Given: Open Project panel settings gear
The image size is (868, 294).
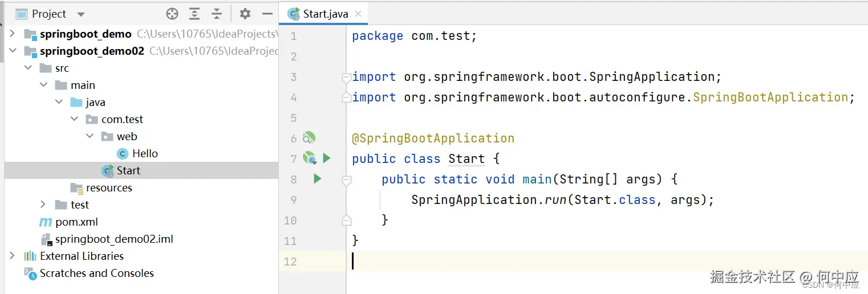Looking at the screenshot, I should coord(245,14).
